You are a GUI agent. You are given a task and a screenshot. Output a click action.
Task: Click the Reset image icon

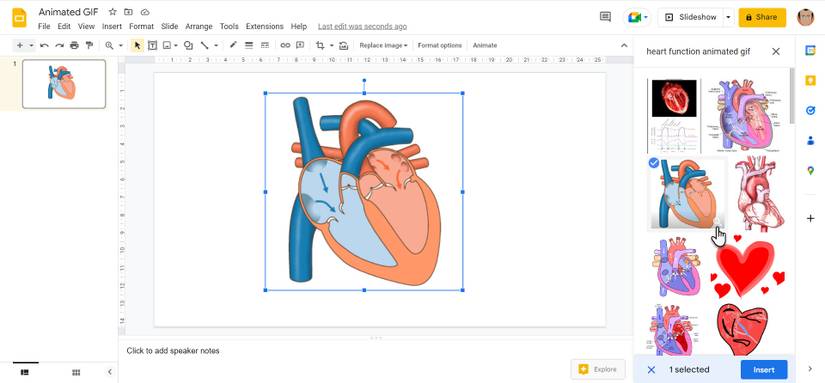(x=344, y=45)
